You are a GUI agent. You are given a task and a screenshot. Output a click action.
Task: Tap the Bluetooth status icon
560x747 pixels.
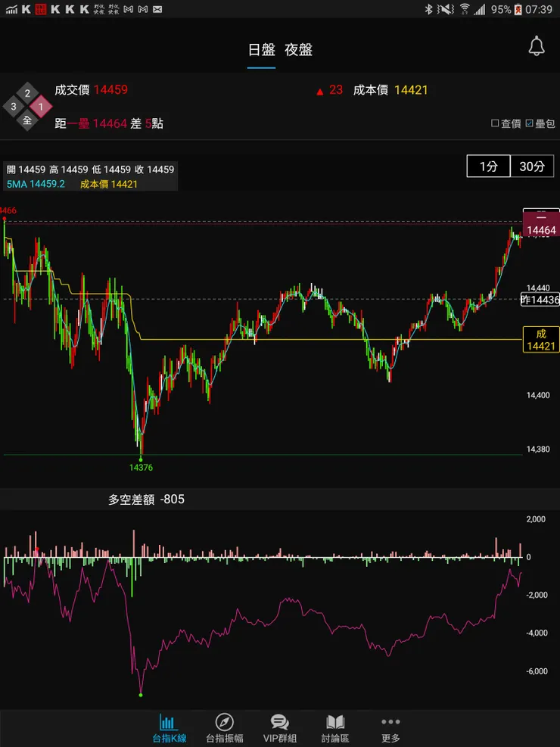coord(428,9)
